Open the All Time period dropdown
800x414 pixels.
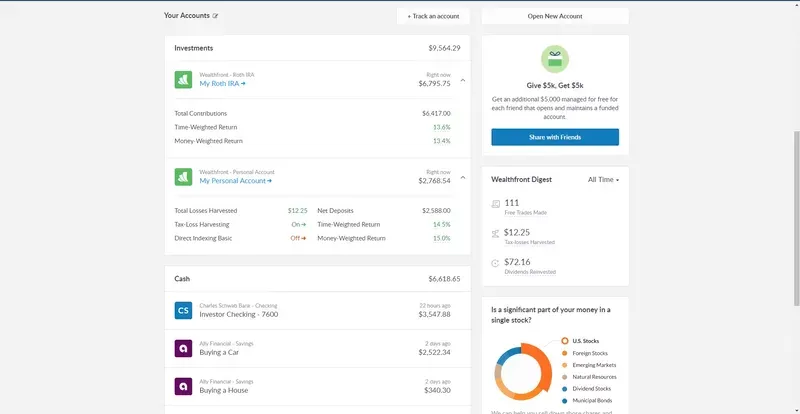603,180
